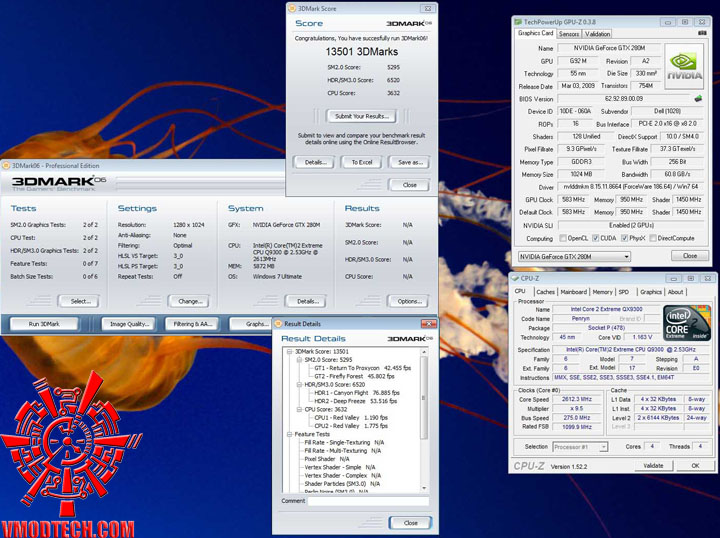Select GT1 - Return To Proxycon result row
This screenshot has height=538, width=720.
click(x=362, y=368)
